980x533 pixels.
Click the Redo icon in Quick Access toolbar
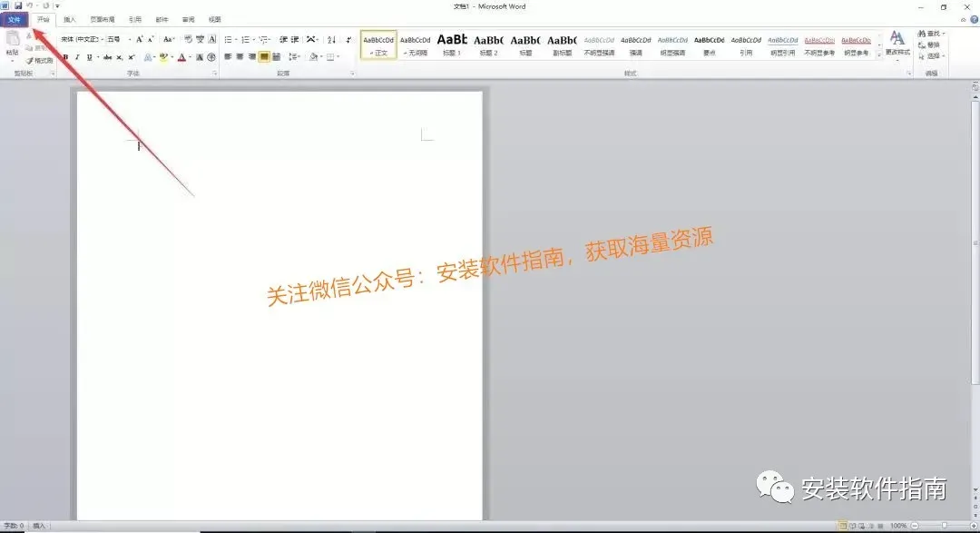[46, 5]
